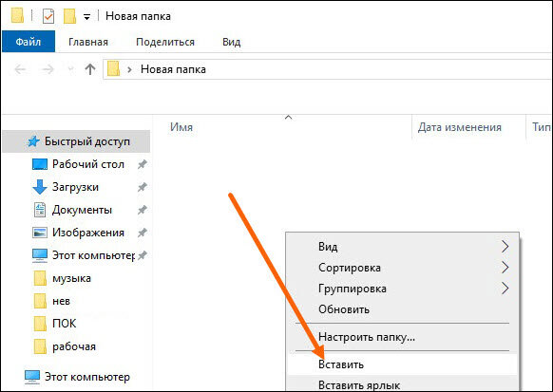Open Документы in the navigation pane

[x=82, y=210]
